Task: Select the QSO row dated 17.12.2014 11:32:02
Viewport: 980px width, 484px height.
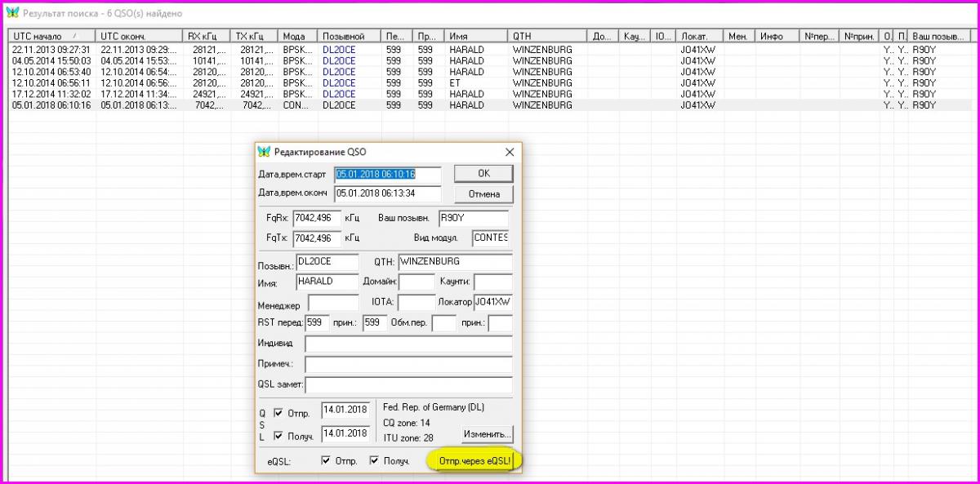Action: point(49,94)
